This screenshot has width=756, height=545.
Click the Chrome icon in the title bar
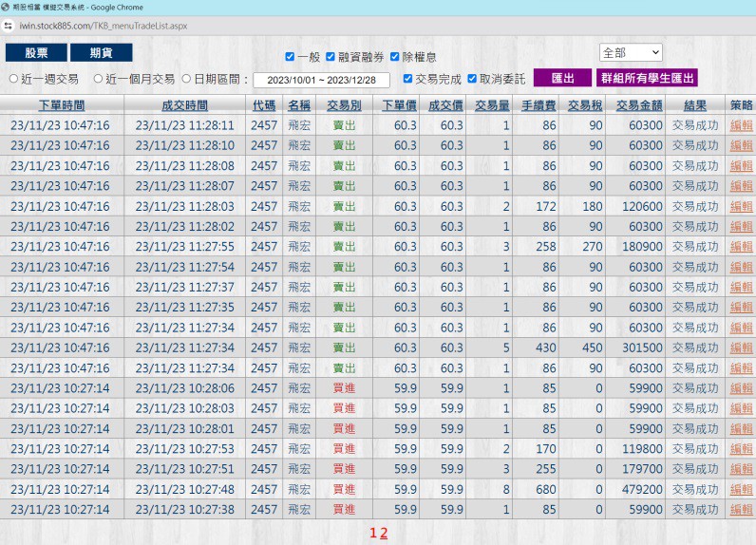(8, 7)
